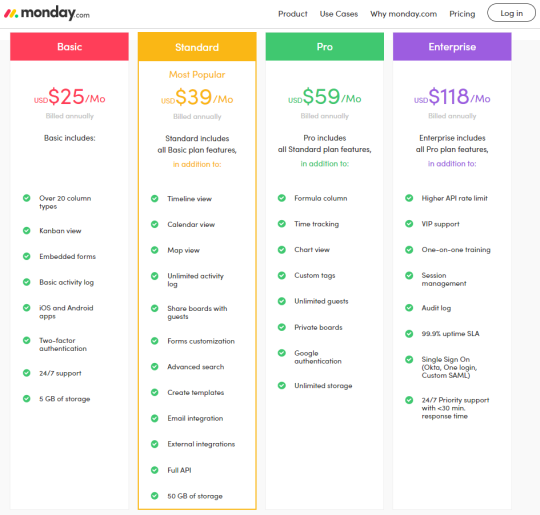Click the "Most Popular" label
The height and width of the screenshot is (515, 540).
tap(197, 74)
